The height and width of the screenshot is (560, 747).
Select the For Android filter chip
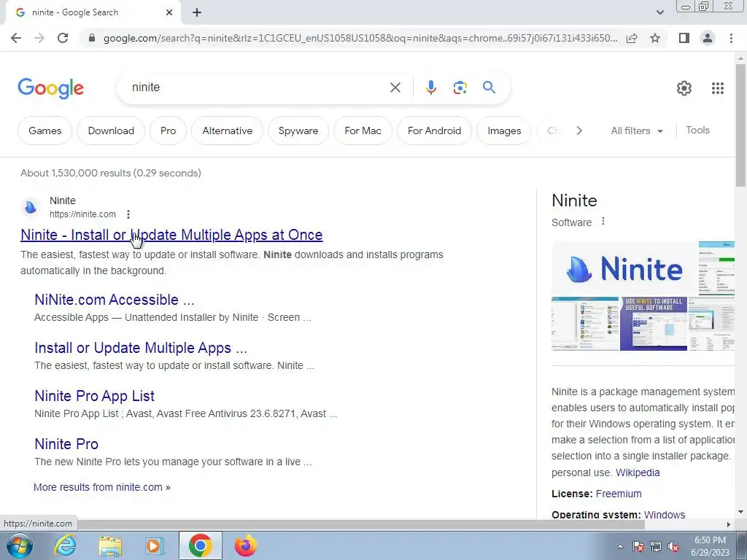coord(435,131)
